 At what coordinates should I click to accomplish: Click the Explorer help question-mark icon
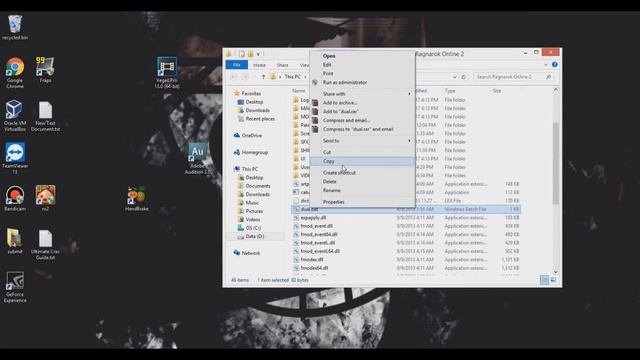554,64
